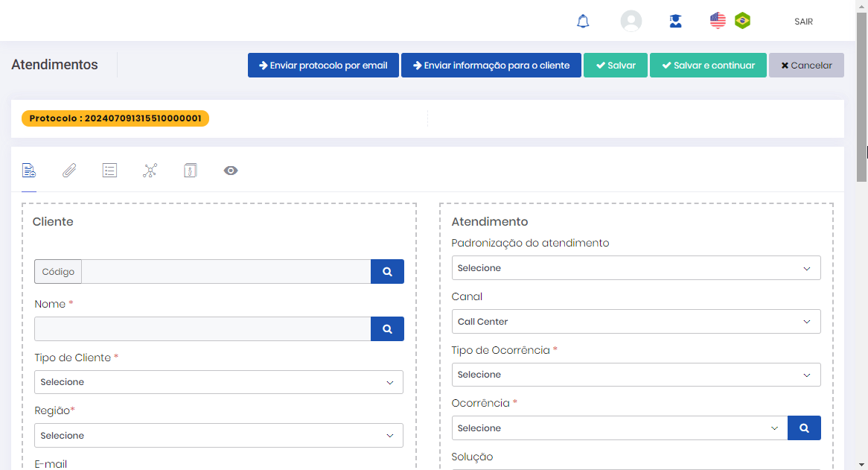
Task: Click Enviar protocolo por email button
Action: [x=323, y=66]
